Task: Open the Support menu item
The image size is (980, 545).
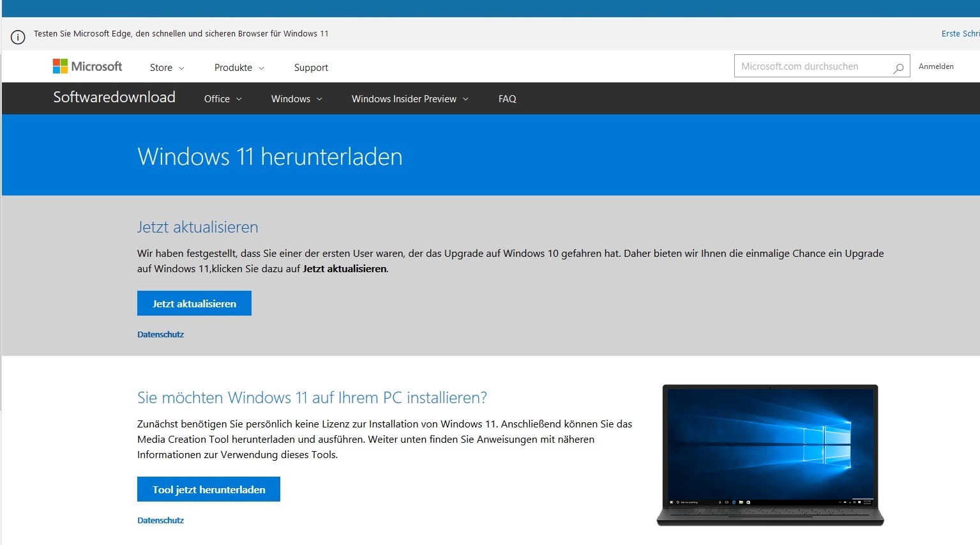Action: 311,68
